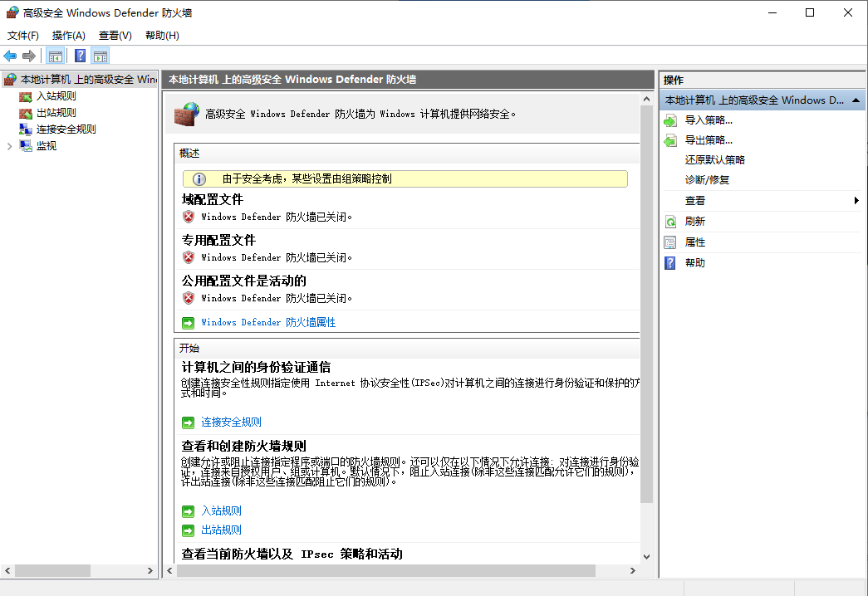This screenshot has height=596, width=868.
Task: Expand the 监视 tree node
Action: click(x=10, y=146)
